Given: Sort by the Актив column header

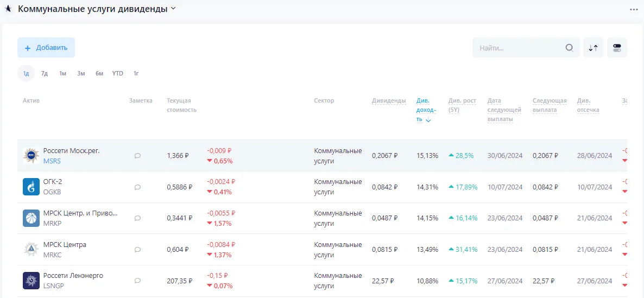Looking at the screenshot, I should [x=31, y=100].
